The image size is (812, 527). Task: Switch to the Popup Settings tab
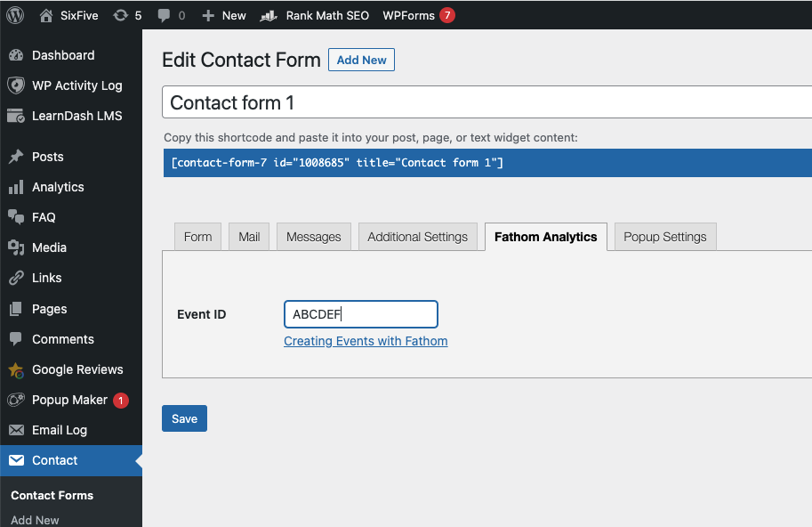tap(665, 237)
